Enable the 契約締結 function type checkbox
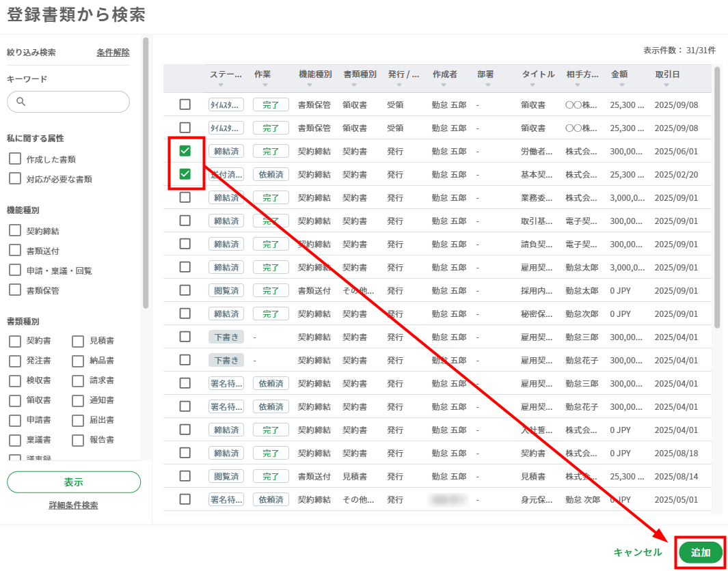 point(15,231)
